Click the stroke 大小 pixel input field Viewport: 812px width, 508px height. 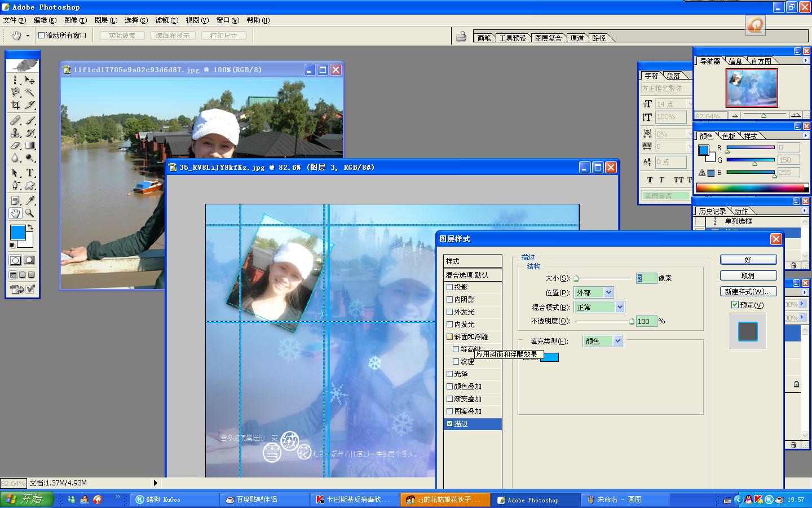(x=646, y=278)
